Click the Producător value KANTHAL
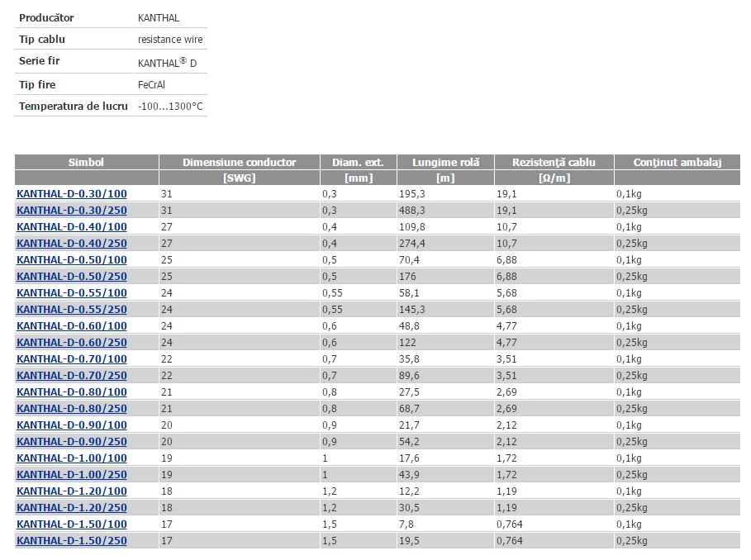The height and width of the screenshot is (560, 751). tap(159, 17)
